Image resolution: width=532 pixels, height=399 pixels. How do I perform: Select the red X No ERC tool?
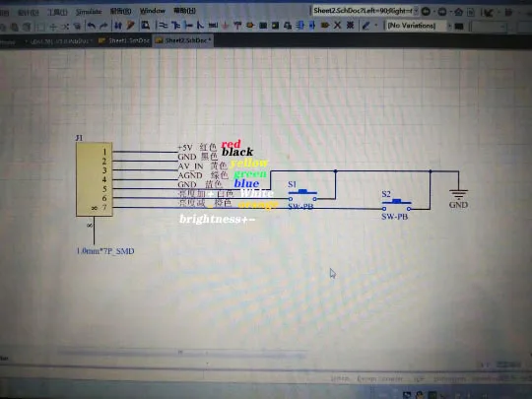(x=337, y=26)
